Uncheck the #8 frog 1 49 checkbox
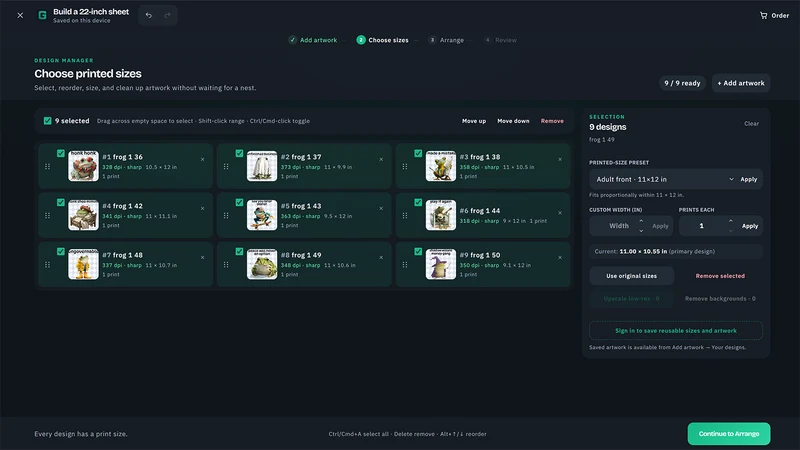 point(239,251)
